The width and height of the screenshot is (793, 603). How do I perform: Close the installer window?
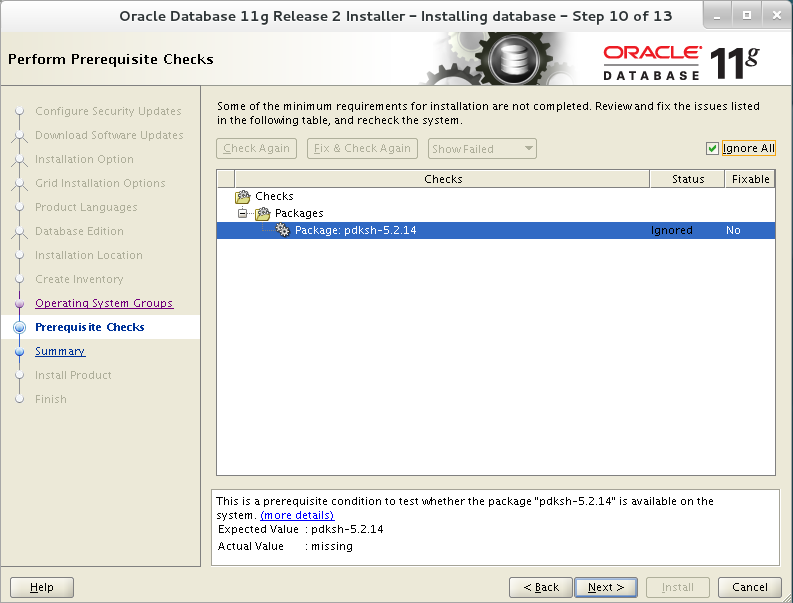pos(777,16)
